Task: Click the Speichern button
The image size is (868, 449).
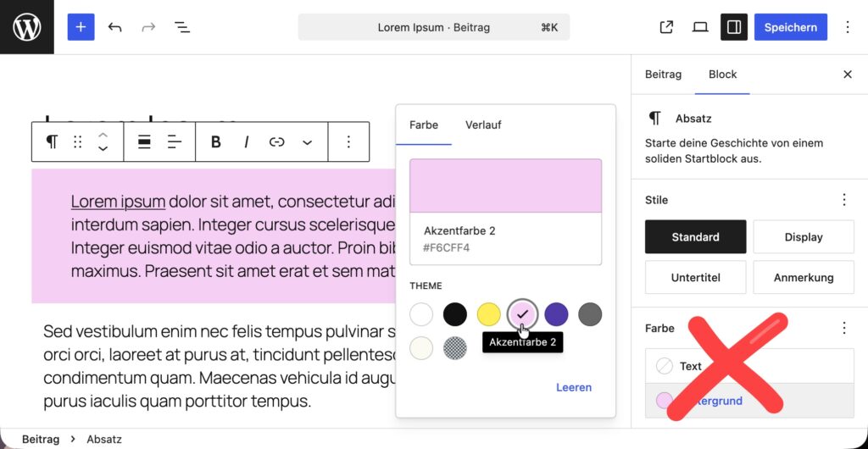Action: [791, 27]
